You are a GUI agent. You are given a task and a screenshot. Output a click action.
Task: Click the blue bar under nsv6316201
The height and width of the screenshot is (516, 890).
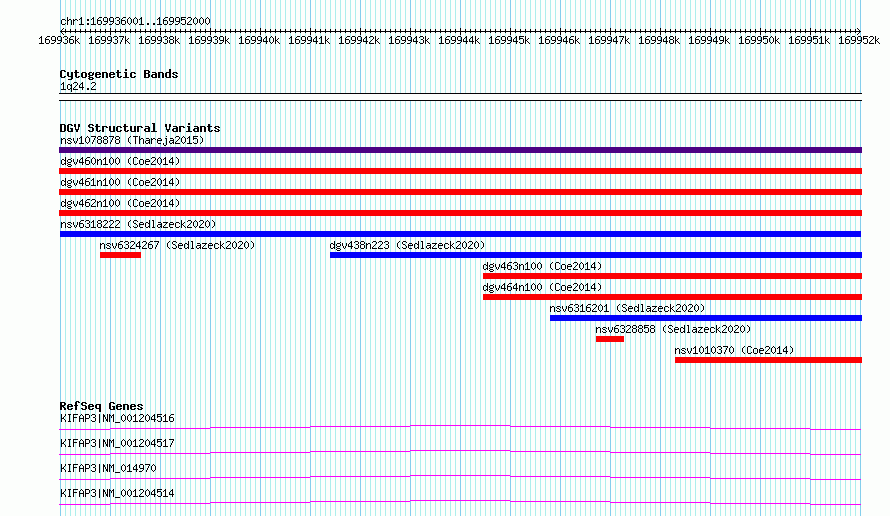click(706, 318)
